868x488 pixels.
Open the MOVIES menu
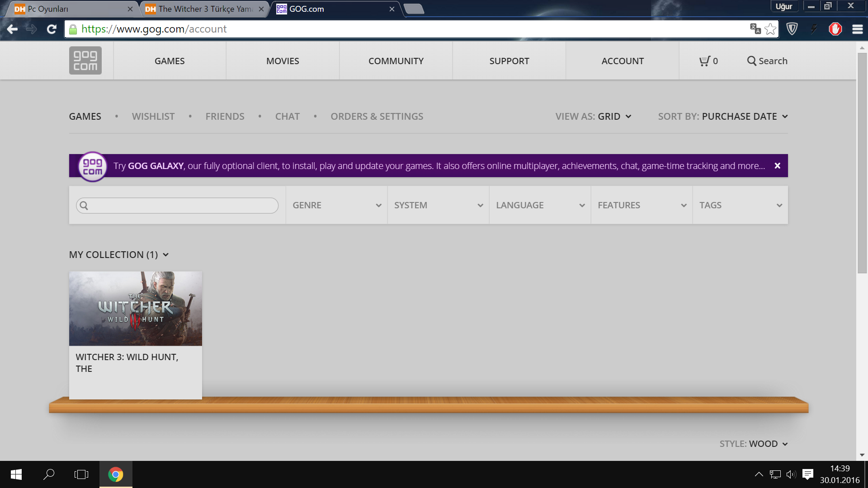(x=283, y=61)
